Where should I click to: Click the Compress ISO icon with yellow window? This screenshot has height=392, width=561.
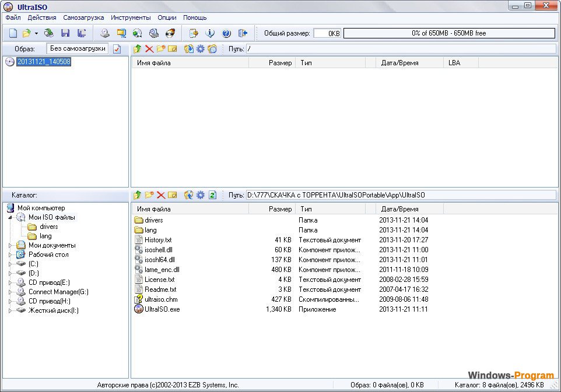pyautogui.click(x=121, y=33)
